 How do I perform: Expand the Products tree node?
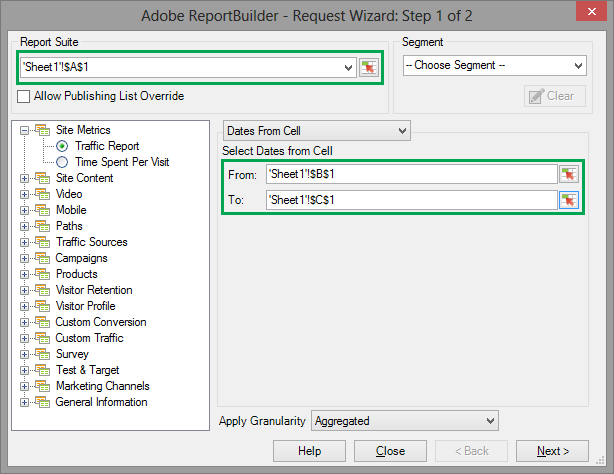24,275
